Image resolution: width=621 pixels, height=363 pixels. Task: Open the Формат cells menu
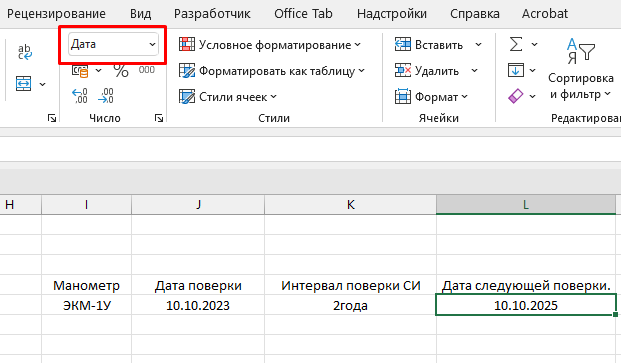pyautogui.click(x=431, y=97)
